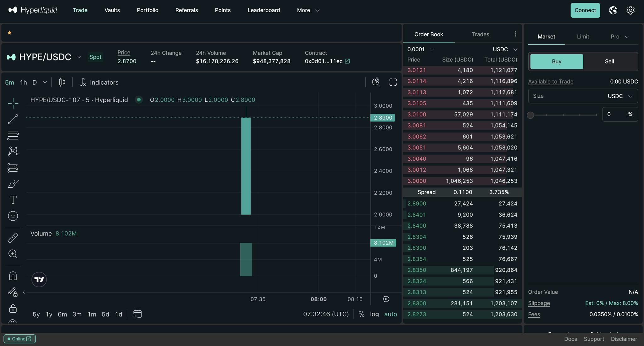644x346 pixels.
Task: Open candlestick chart style selector
Action: tap(62, 82)
